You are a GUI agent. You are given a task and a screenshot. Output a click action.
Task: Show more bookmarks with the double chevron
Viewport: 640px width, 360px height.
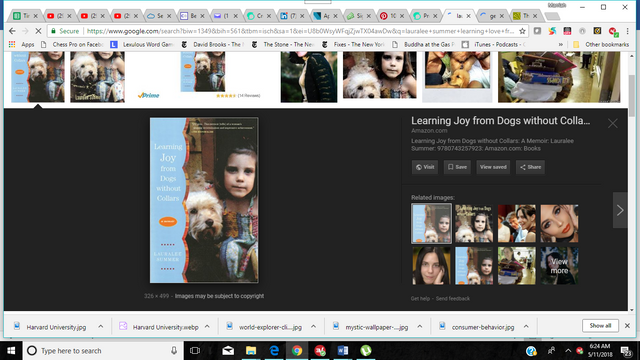561,44
